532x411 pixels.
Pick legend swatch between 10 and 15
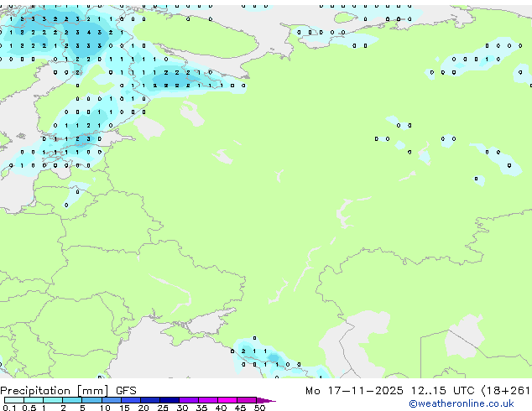pos(112,400)
